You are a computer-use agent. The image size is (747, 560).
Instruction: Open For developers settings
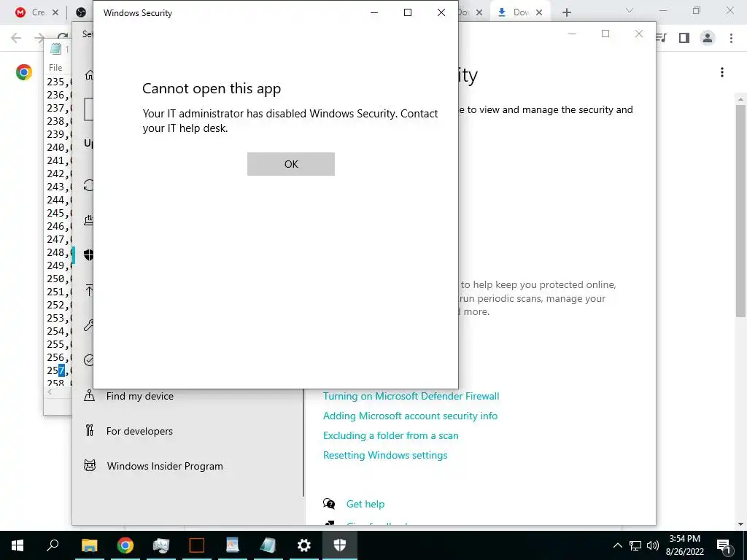click(x=139, y=431)
